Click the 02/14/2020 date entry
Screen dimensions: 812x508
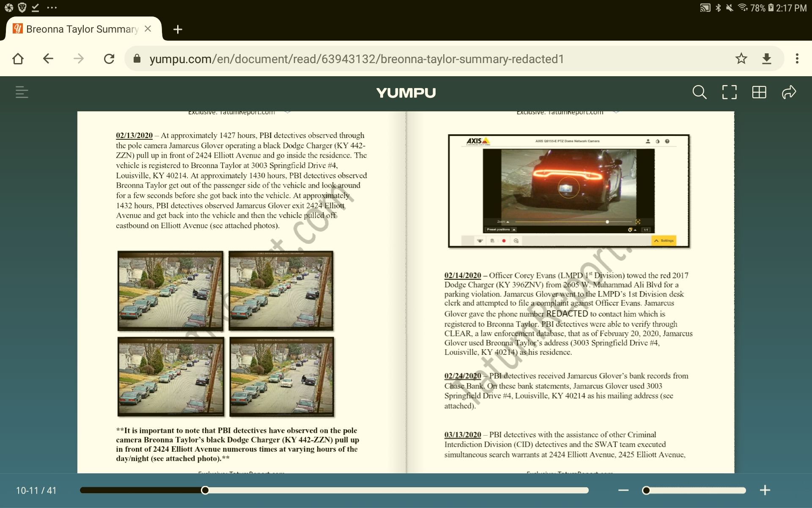pos(463,276)
